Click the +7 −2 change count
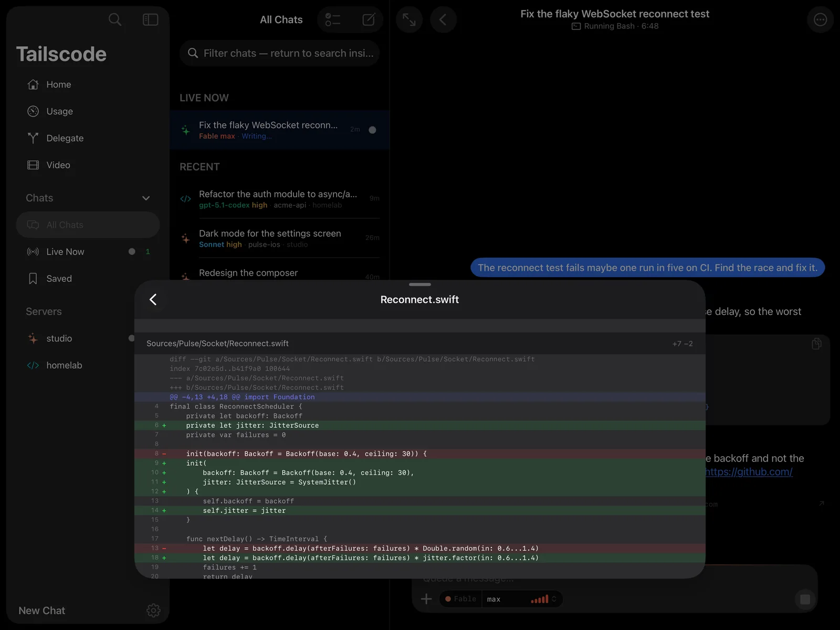This screenshot has height=630, width=840. 682,344
